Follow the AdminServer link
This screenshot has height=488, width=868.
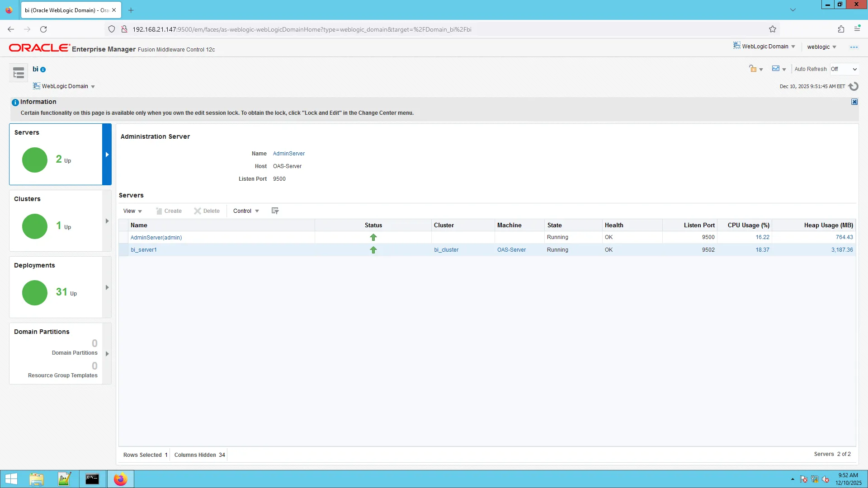click(x=288, y=154)
